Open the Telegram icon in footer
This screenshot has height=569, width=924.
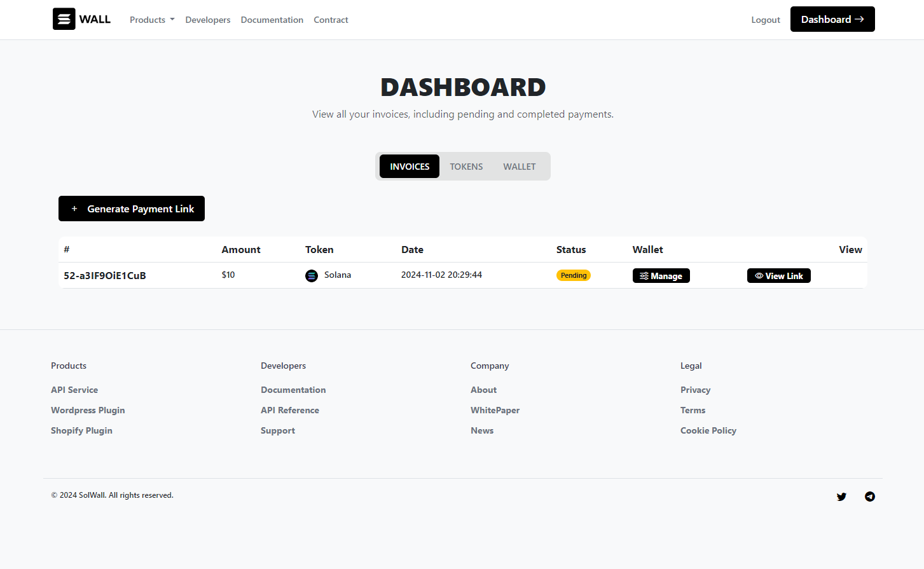[x=870, y=497]
